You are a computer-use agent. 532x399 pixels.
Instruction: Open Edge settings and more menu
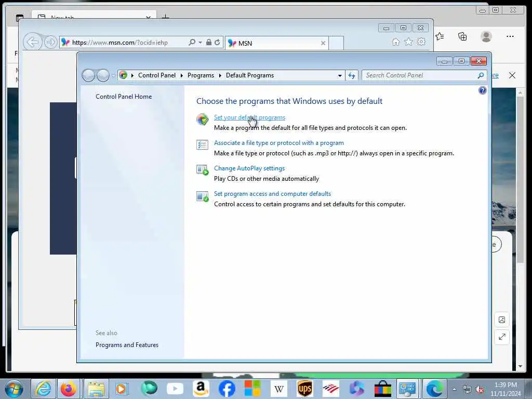[x=510, y=36]
